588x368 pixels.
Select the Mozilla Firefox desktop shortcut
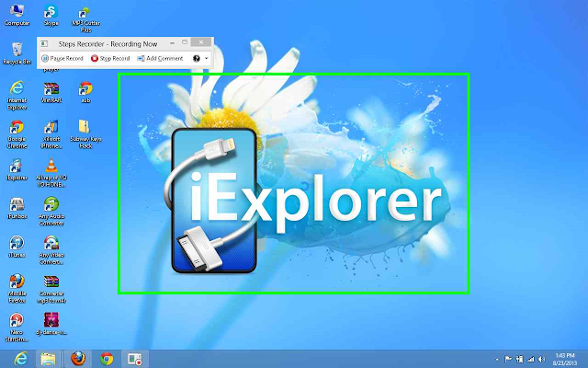(x=17, y=289)
